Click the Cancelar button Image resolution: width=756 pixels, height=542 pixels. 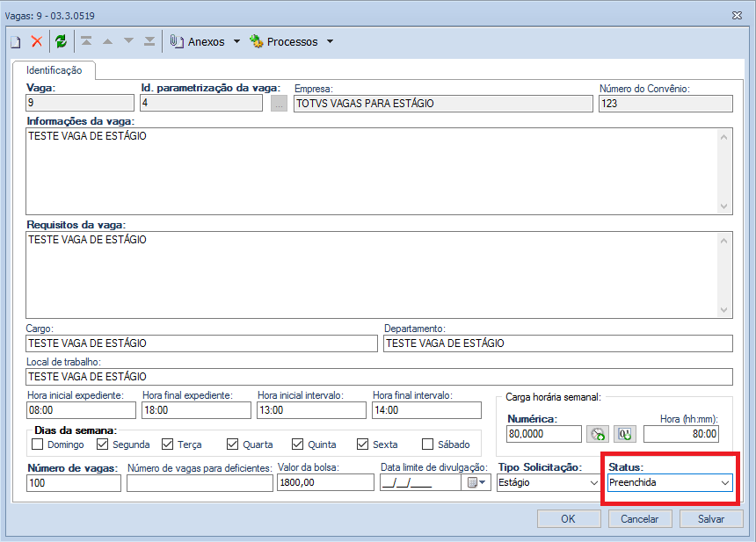click(640, 519)
